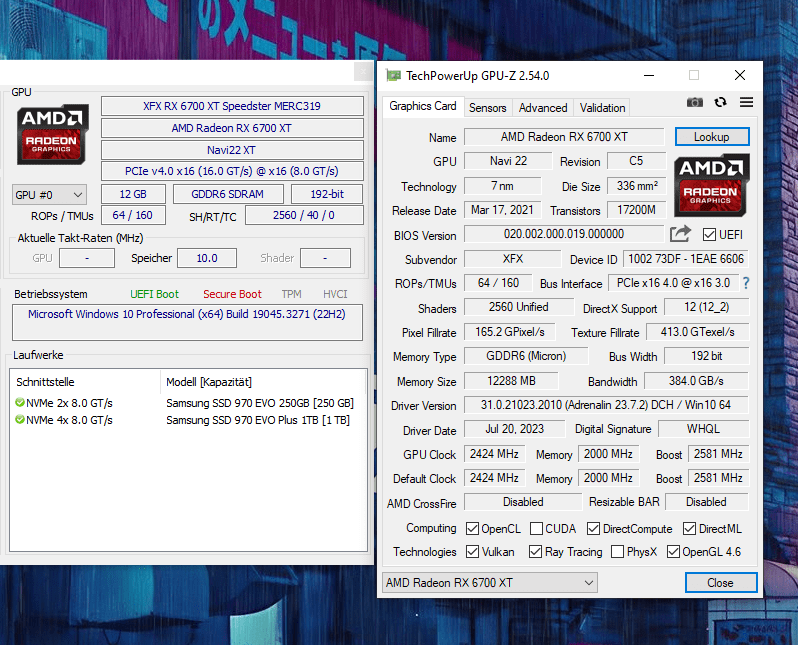Screen dimensions: 798x645
Task: Close the GPU-Z window
Action: (740, 75)
